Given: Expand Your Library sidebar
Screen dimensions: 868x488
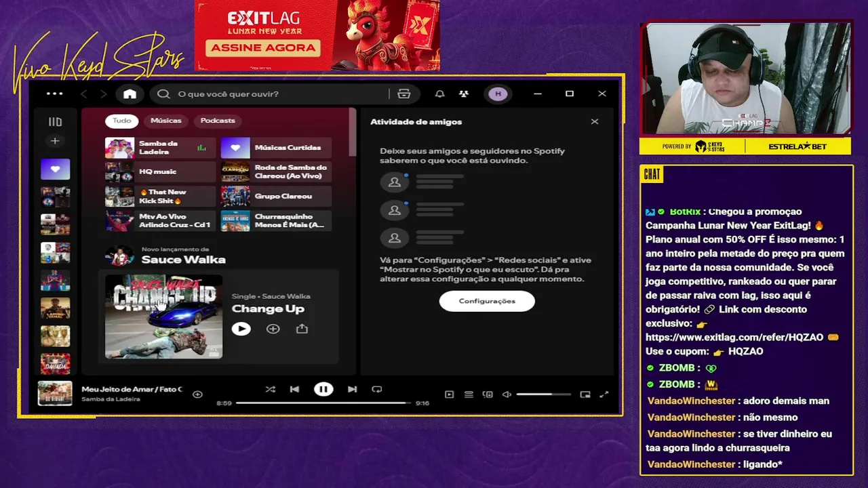Looking at the screenshot, I should pos(55,122).
